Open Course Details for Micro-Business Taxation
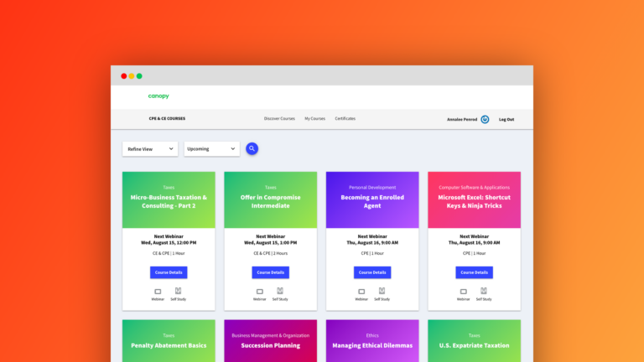The width and height of the screenshot is (644, 362). click(169, 272)
